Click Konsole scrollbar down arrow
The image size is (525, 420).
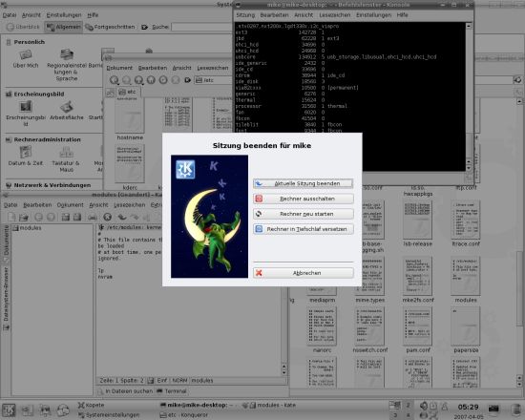click(x=469, y=168)
